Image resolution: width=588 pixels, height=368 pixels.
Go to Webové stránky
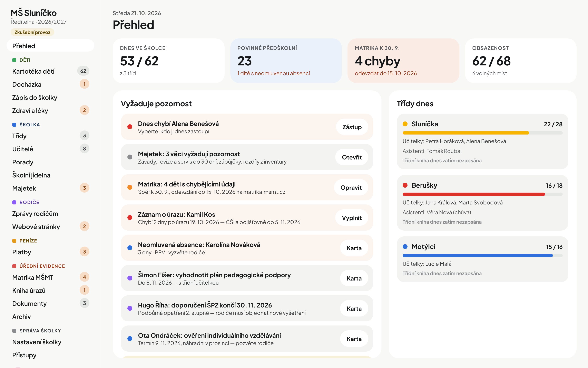click(50, 227)
